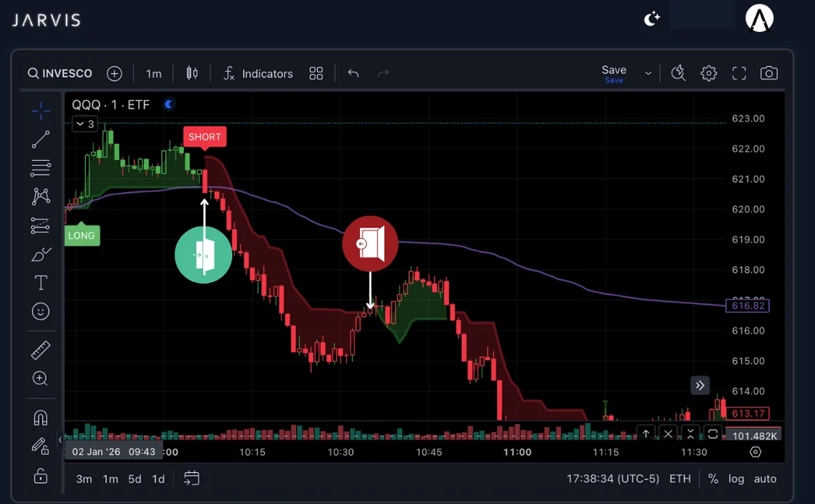Screen dimensions: 815x504
Task: Click the 101.482K volume label
Action: [755, 436]
